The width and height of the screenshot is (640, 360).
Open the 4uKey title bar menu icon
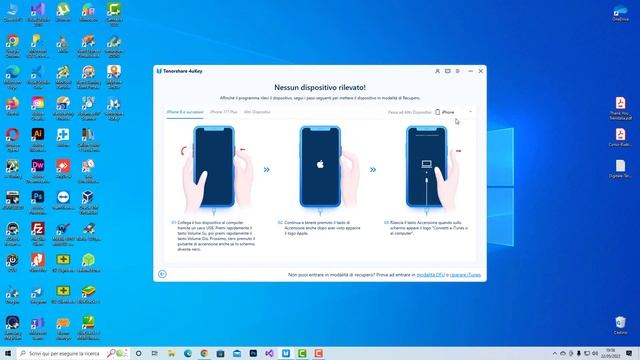[x=458, y=71]
